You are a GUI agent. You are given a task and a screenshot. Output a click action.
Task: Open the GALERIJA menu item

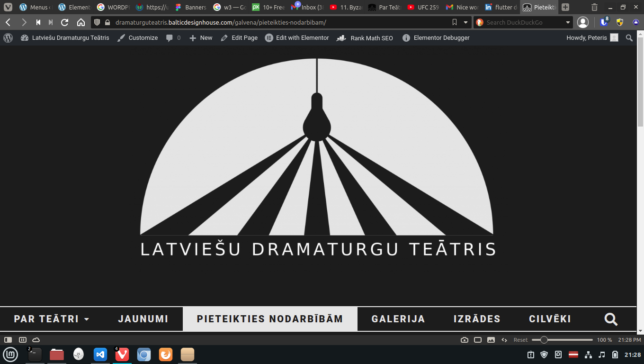[x=398, y=319]
